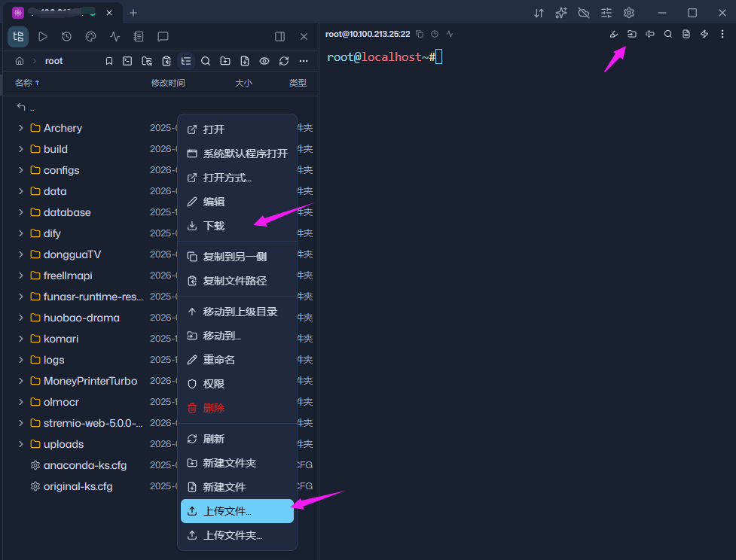Open the file tree panel icon
This screenshot has height=560, width=736.
[18, 37]
